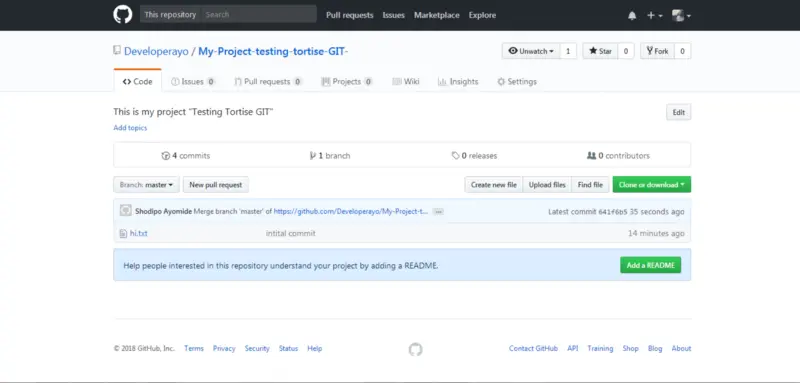Open the API footer link
The height and width of the screenshot is (383, 800).
point(573,348)
